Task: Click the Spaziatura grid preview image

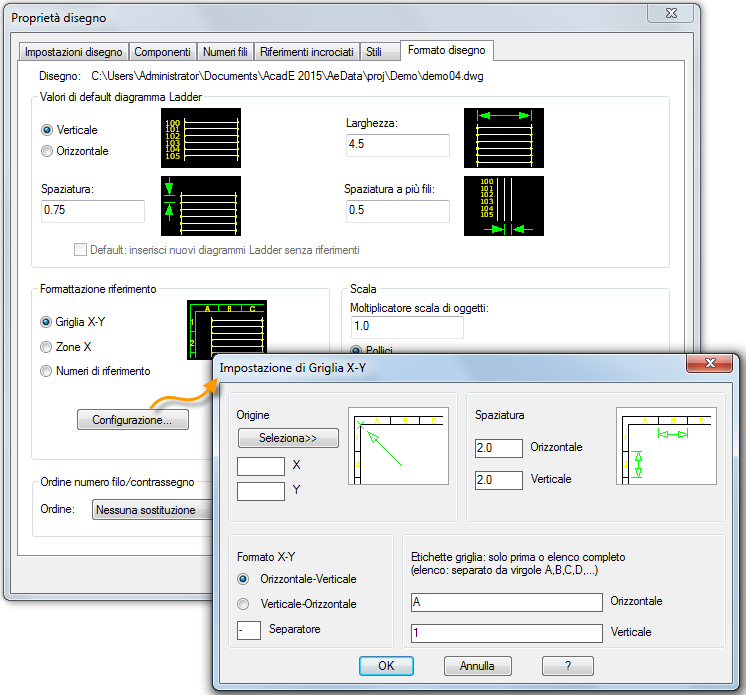Action: (x=666, y=446)
